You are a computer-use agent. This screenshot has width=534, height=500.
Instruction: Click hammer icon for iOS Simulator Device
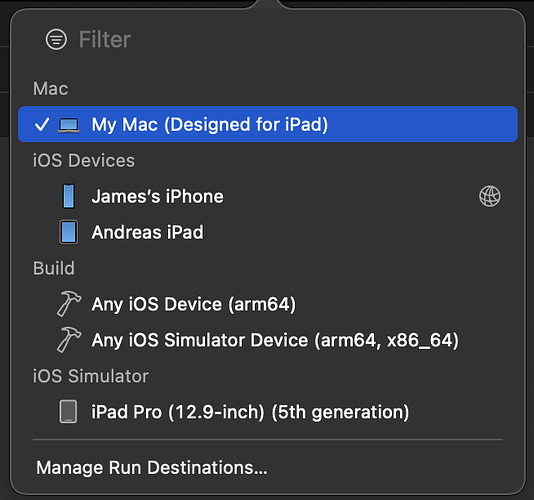pos(68,340)
